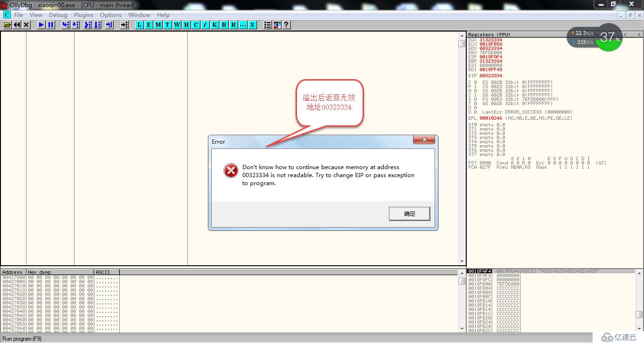Image resolution: width=644 pixels, height=343 pixels.
Task: Click stack pane scrollbar up arrow
Action: click(x=639, y=273)
